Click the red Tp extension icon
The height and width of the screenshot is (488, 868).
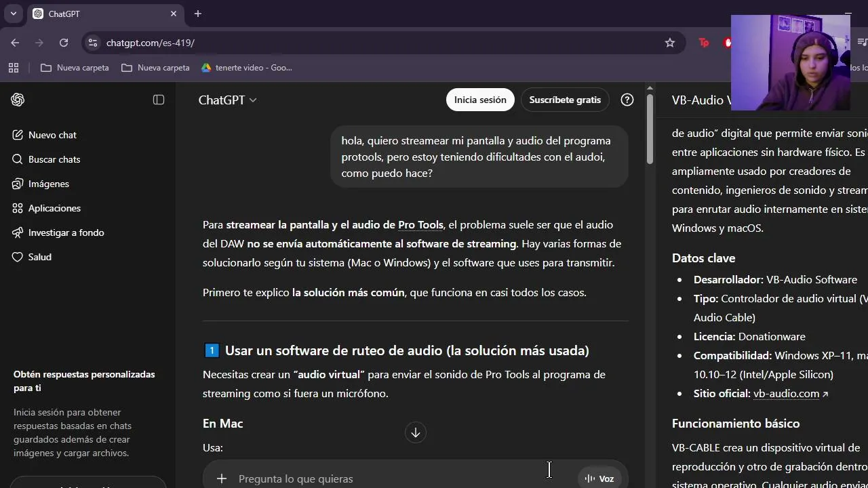click(704, 43)
